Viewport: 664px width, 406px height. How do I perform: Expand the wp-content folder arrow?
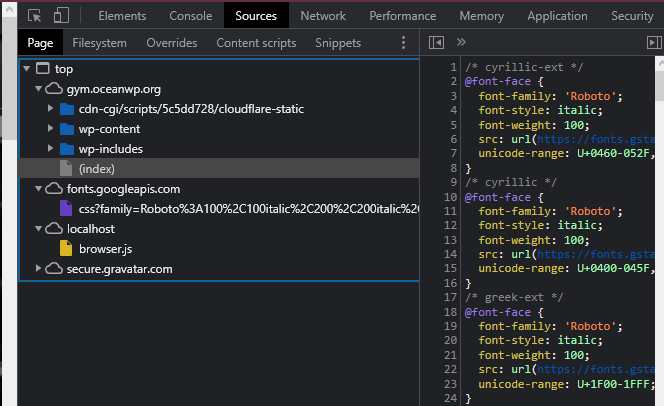point(50,128)
